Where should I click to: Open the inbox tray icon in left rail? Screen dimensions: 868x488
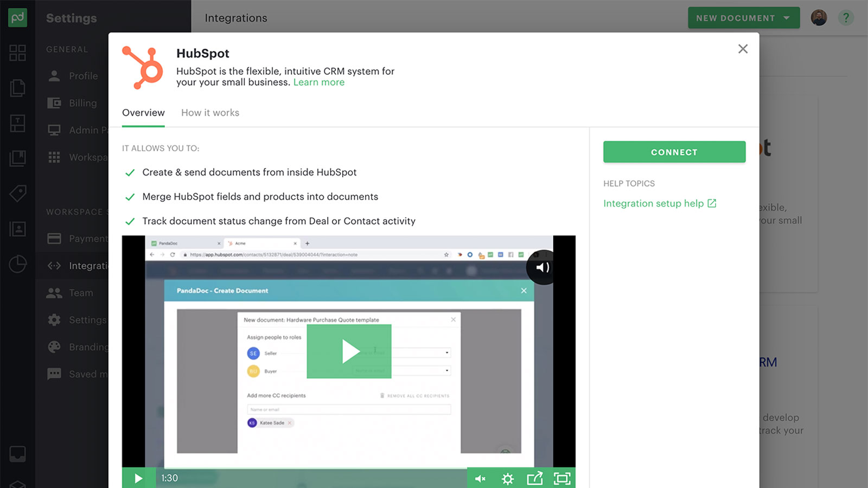point(17,453)
